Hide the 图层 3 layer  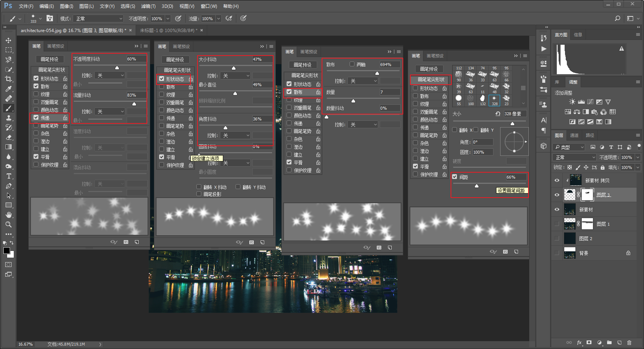click(557, 195)
